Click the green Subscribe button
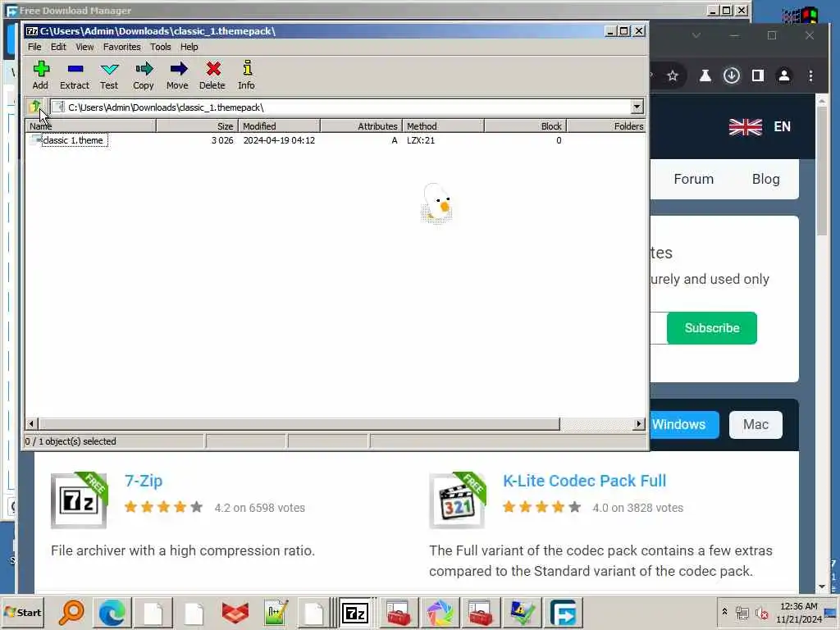This screenshot has height=630, width=840. coord(711,328)
